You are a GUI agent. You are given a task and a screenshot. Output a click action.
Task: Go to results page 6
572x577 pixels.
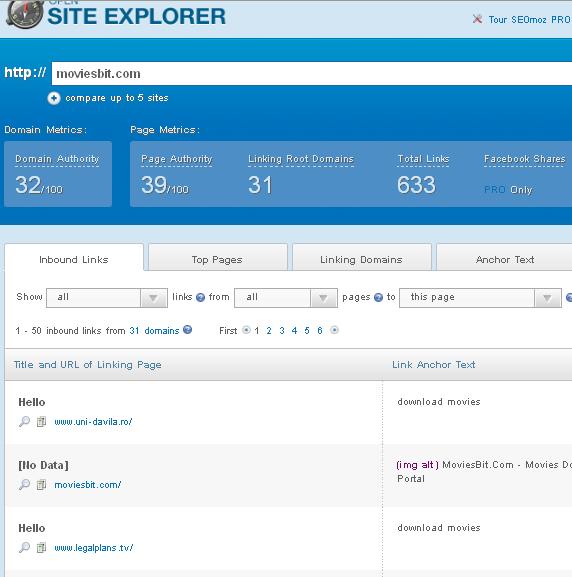pos(320,330)
